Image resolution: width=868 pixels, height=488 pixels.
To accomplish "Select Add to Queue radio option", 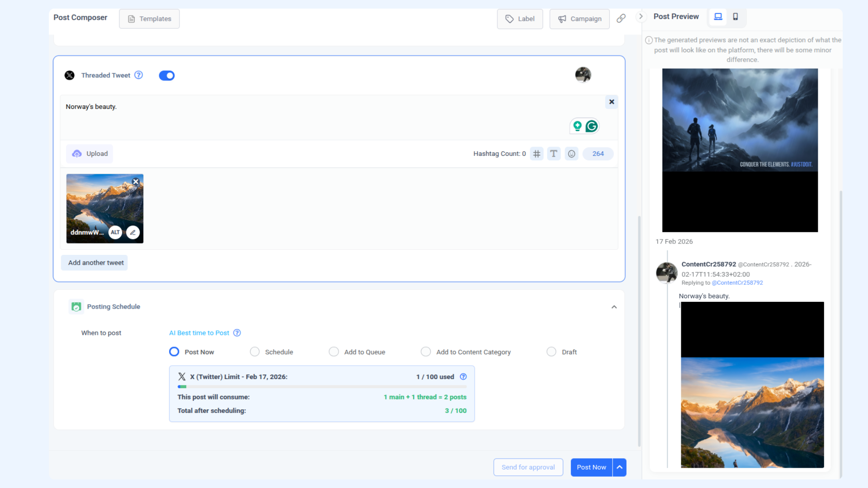I will pyautogui.click(x=334, y=352).
